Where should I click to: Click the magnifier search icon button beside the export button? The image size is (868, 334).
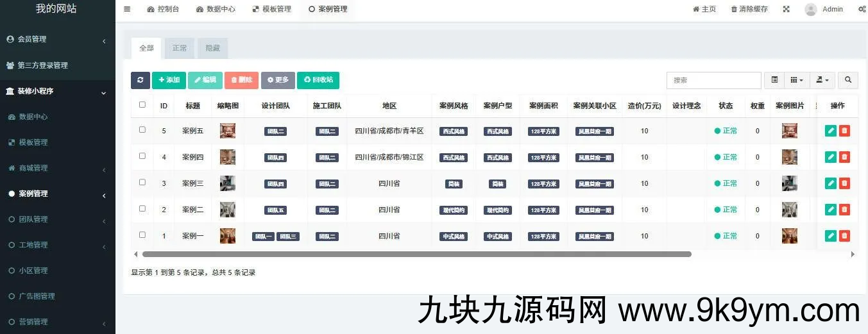coord(847,80)
